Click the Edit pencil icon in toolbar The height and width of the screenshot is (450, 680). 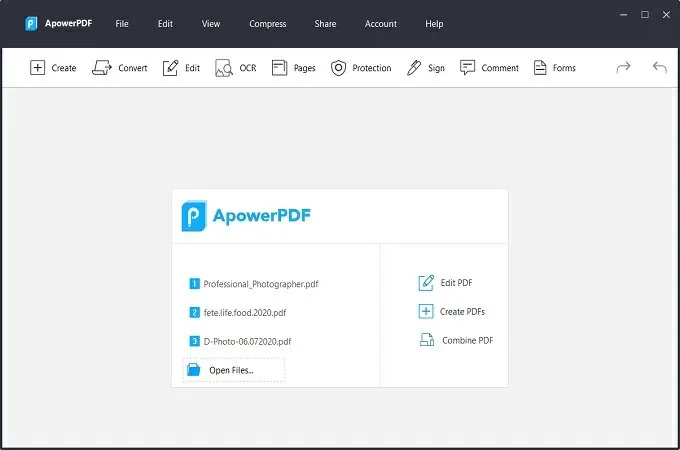pyautogui.click(x=170, y=68)
